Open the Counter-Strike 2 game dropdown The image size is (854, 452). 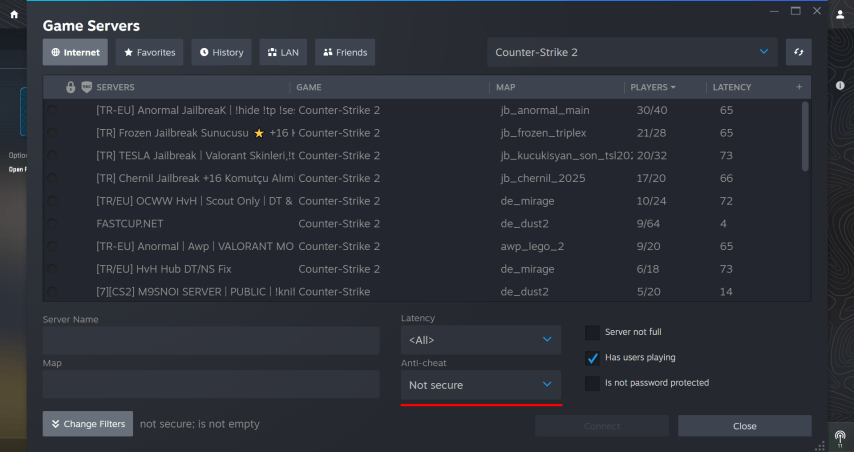tap(631, 52)
